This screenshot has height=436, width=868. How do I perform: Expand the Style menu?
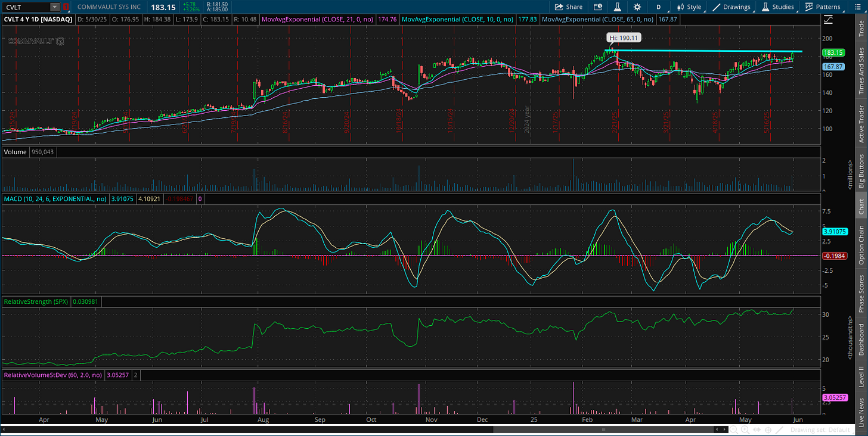[x=689, y=7]
